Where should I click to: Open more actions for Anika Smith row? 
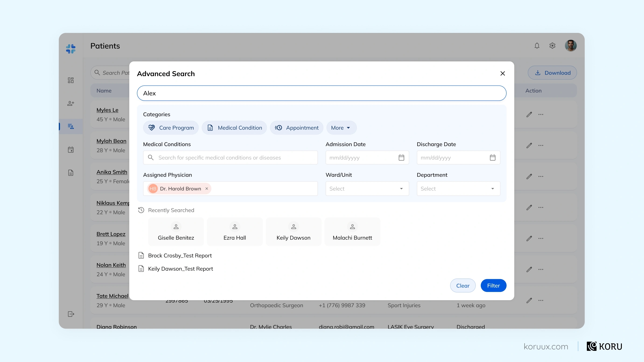click(x=541, y=176)
